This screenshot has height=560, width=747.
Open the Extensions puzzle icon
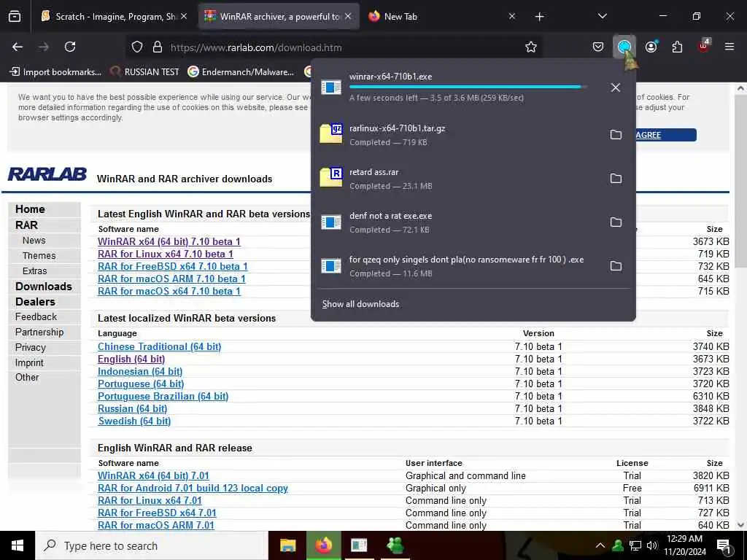677,47
